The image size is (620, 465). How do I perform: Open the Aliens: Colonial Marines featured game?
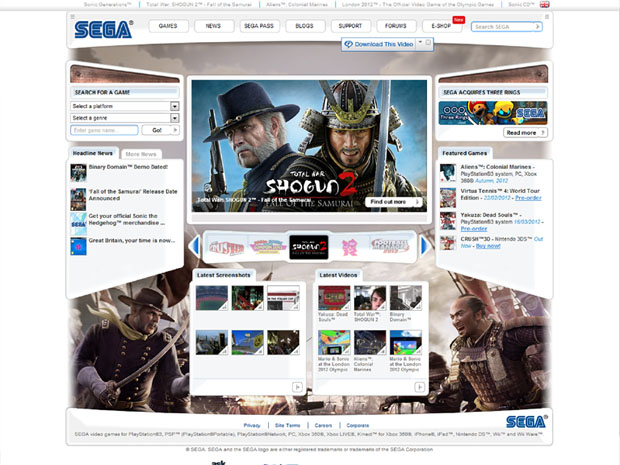coord(497,167)
